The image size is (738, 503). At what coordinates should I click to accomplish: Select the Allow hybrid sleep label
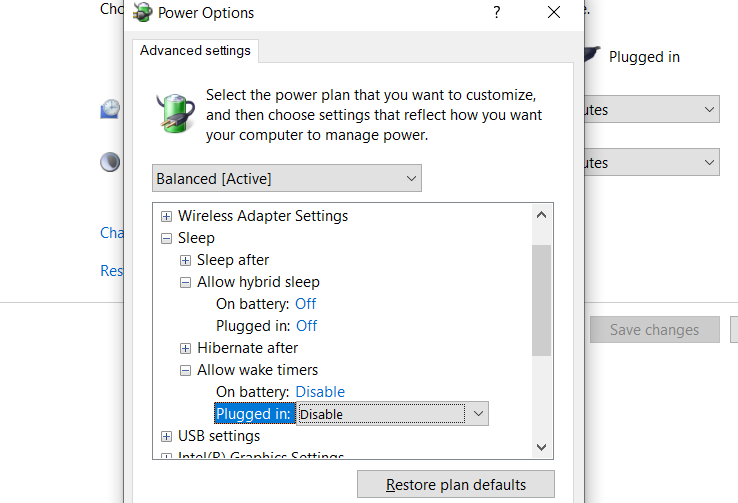(x=258, y=282)
